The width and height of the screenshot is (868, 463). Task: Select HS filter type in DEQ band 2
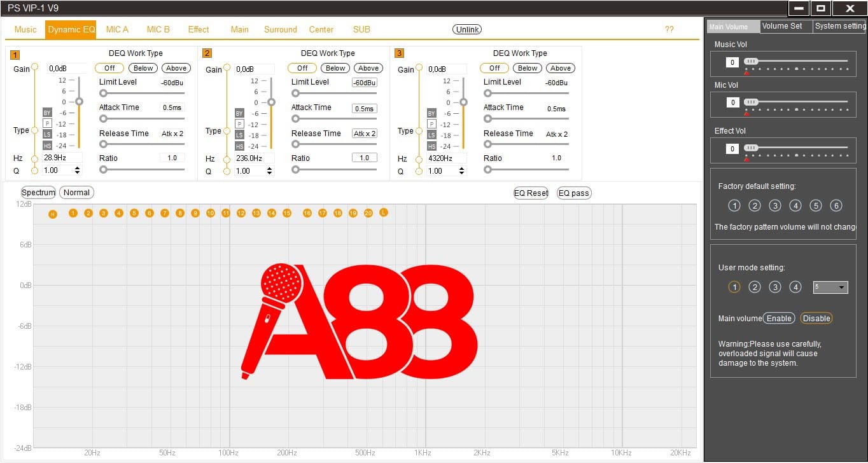click(239, 146)
